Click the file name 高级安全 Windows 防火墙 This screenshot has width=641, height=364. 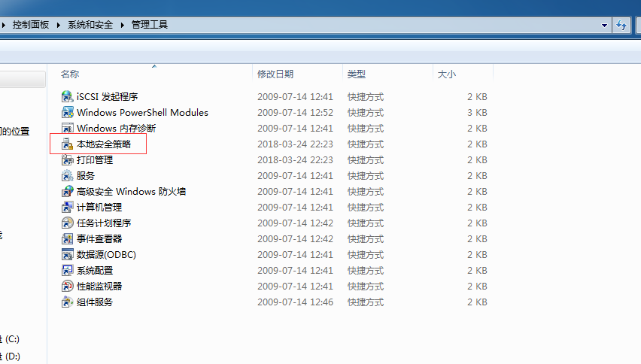click(x=131, y=192)
